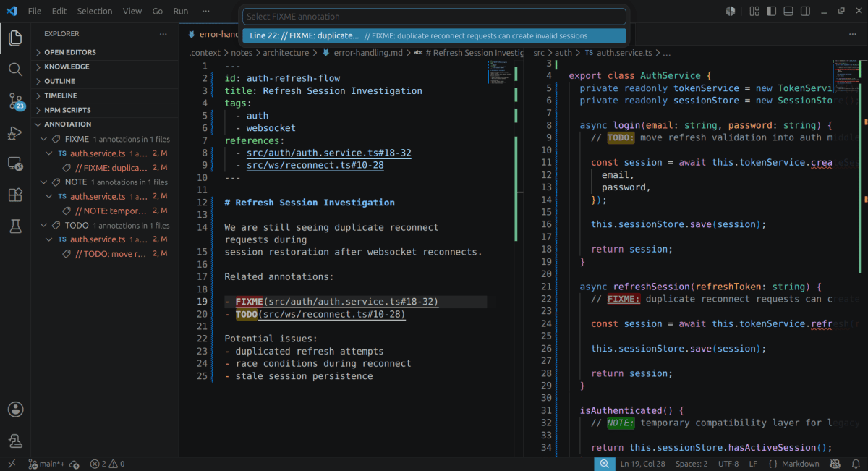Image resolution: width=868 pixels, height=471 pixels.
Task: Click the Copilot status icon near the bell
Action: [x=836, y=464]
